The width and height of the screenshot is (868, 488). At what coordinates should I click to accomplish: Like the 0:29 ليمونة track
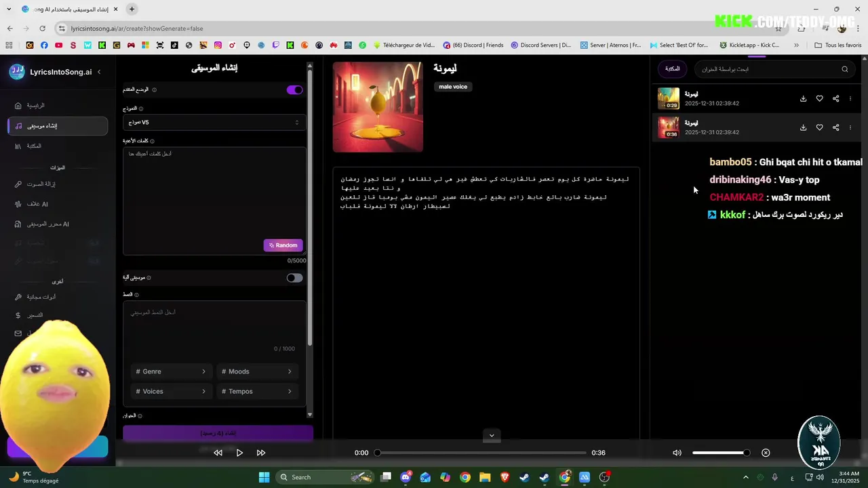tap(819, 99)
